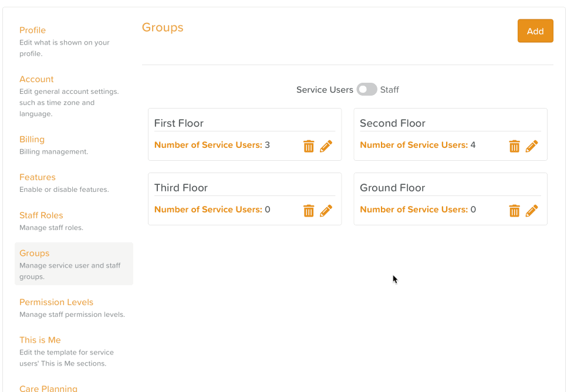The image size is (574, 392).
Task: Open the Profile settings section
Action: [x=32, y=31]
